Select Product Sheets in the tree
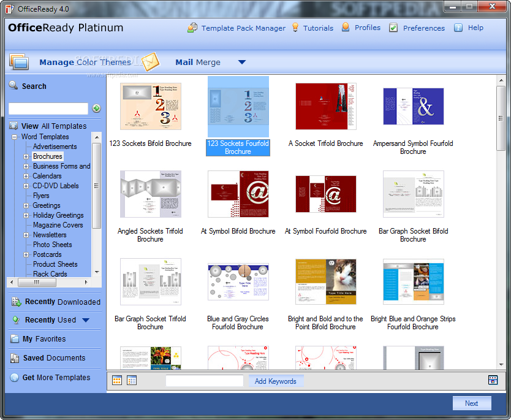Image resolution: width=511 pixels, height=420 pixels. pyautogui.click(x=55, y=264)
